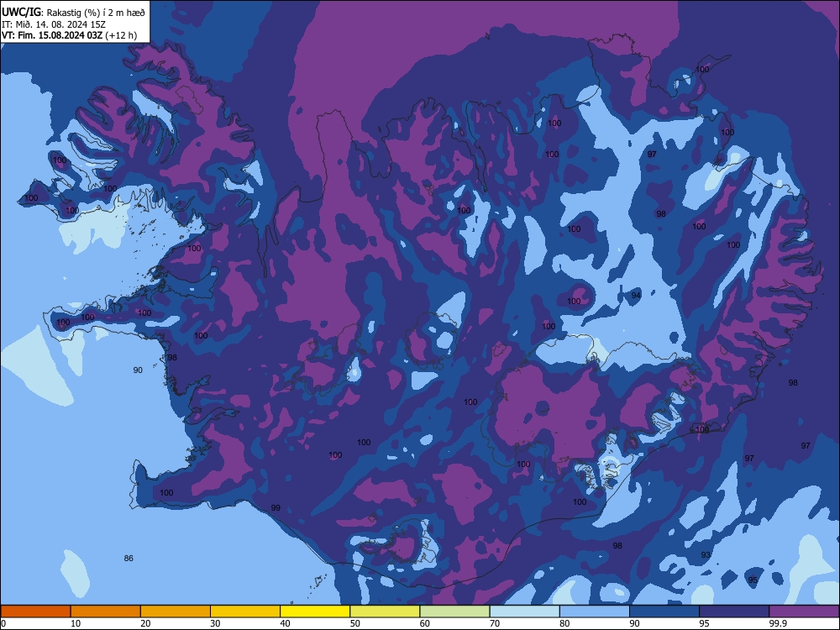This screenshot has height=630, width=840.
Task: Click the legend tick label '40'
Action: pos(285,623)
